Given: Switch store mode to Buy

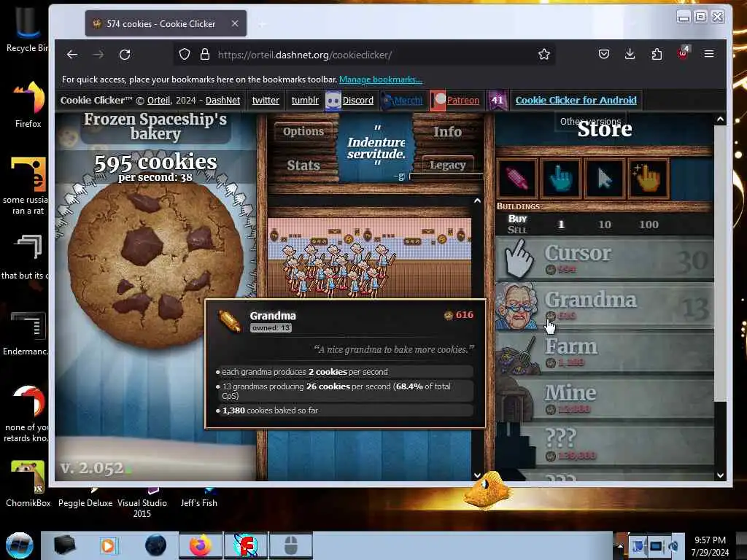Looking at the screenshot, I should [517, 219].
